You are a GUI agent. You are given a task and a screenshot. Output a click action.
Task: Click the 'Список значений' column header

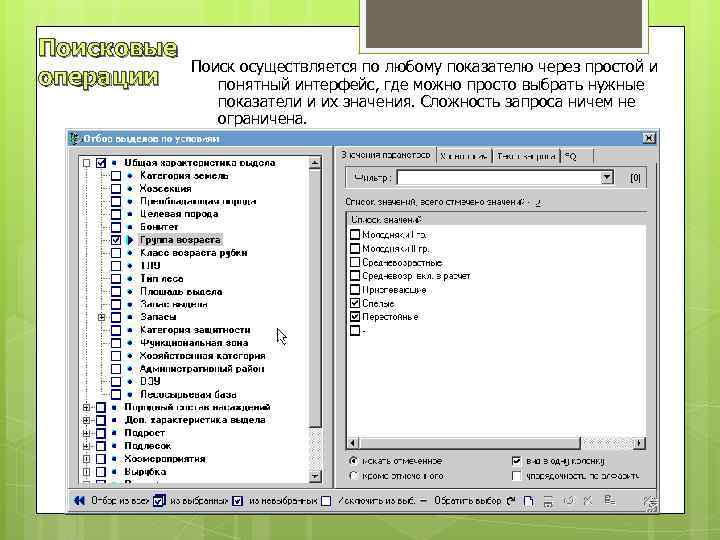point(496,220)
